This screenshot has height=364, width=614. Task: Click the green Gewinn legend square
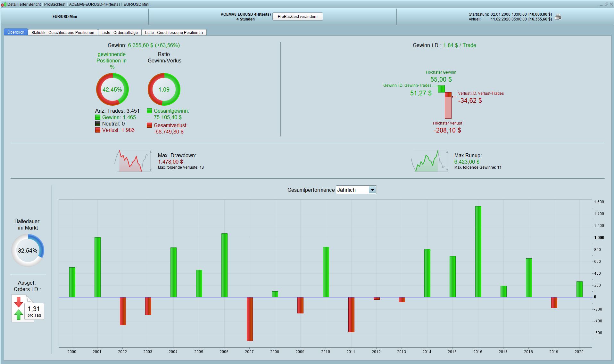(x=98, y=117)
